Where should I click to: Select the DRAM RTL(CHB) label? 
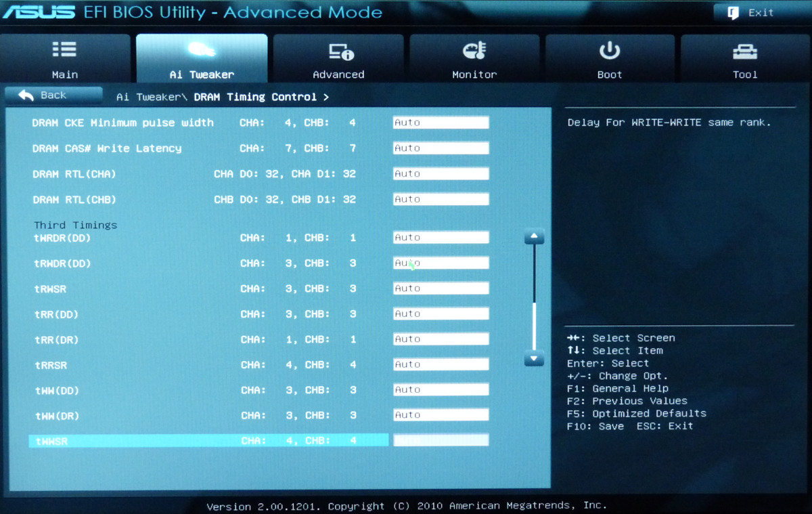pos(74,200)
